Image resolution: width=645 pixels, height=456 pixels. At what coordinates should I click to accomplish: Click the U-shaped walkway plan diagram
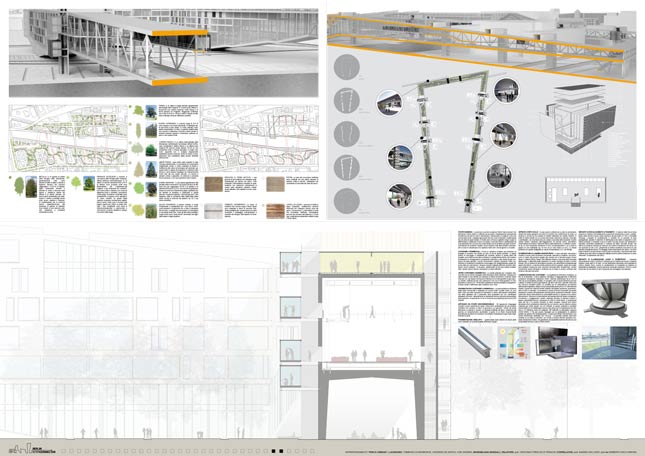pos(452,141)
